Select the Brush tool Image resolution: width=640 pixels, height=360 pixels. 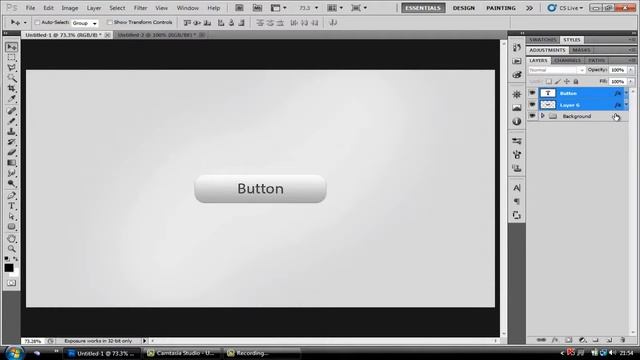pos(11,121)
